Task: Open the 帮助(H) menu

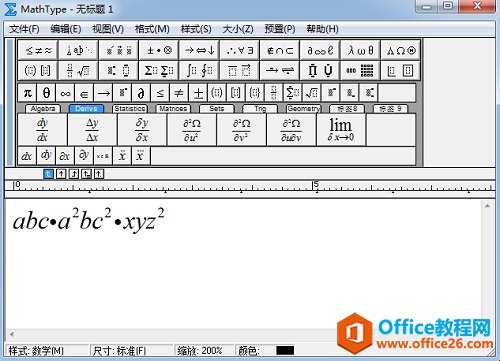Action: [322, 29]
